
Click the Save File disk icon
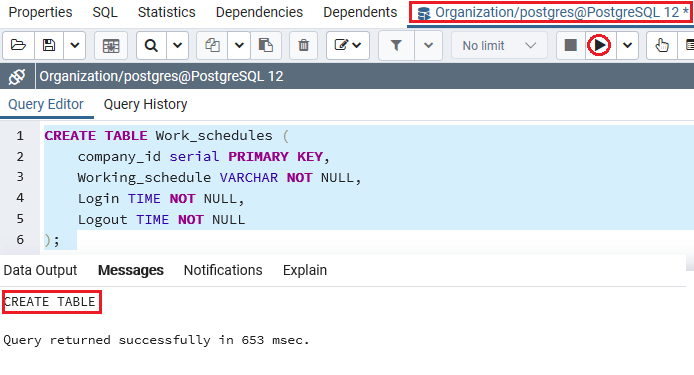coord(49,45)
